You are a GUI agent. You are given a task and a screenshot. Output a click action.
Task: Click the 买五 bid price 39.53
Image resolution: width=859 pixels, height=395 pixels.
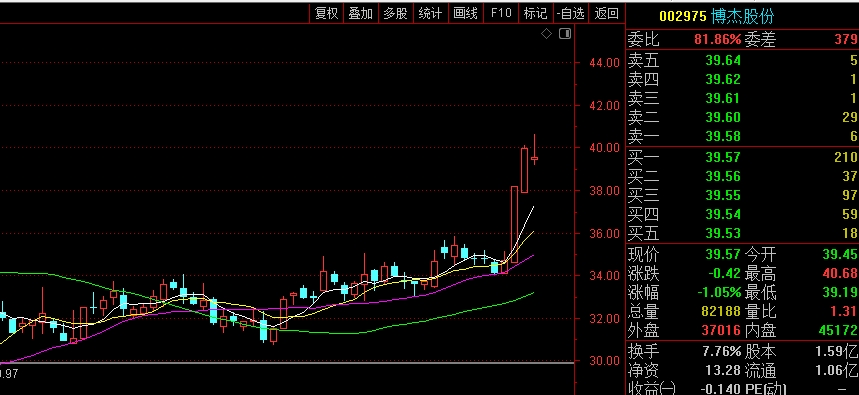point(723,233)
